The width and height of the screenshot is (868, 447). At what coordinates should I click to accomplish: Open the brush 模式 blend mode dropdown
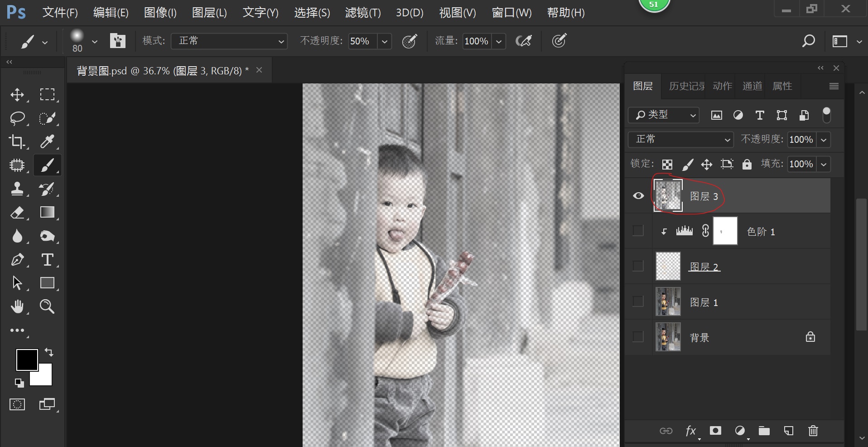pyautogui.click(x=229, y=41)
